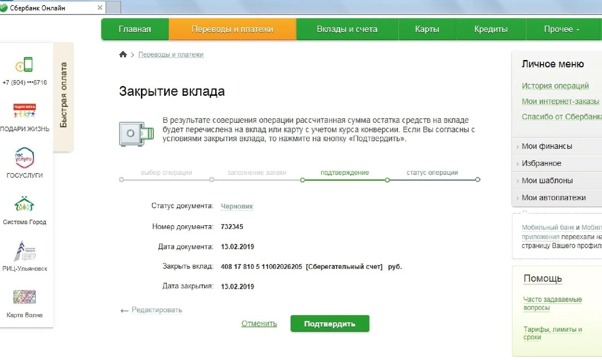Open Тарифы, лимиты и сроки link
This screenshot has height=364, width=602.
(x=552, y=333)
